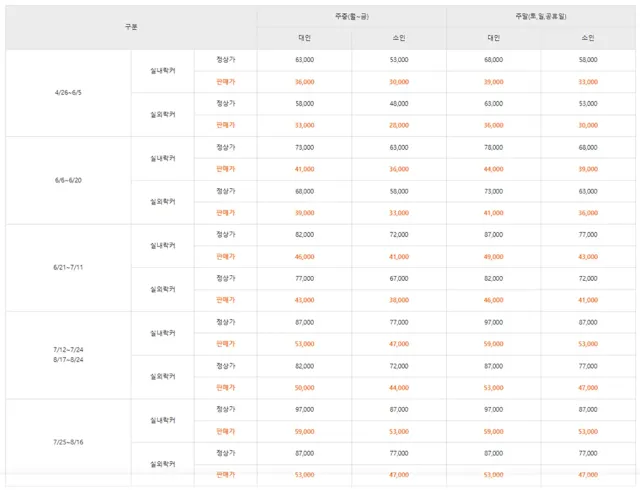
Task: Click the 구분 header cell
Action: tap(131, 27)
